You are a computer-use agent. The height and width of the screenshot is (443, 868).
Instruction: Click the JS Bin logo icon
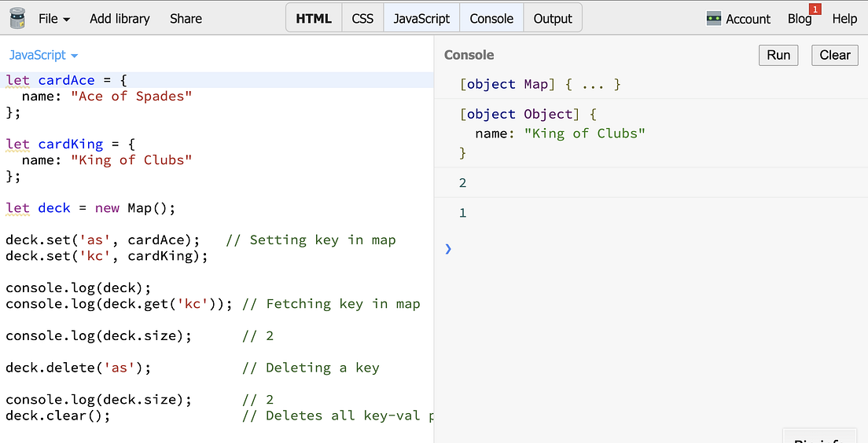(x=17, y=18)
